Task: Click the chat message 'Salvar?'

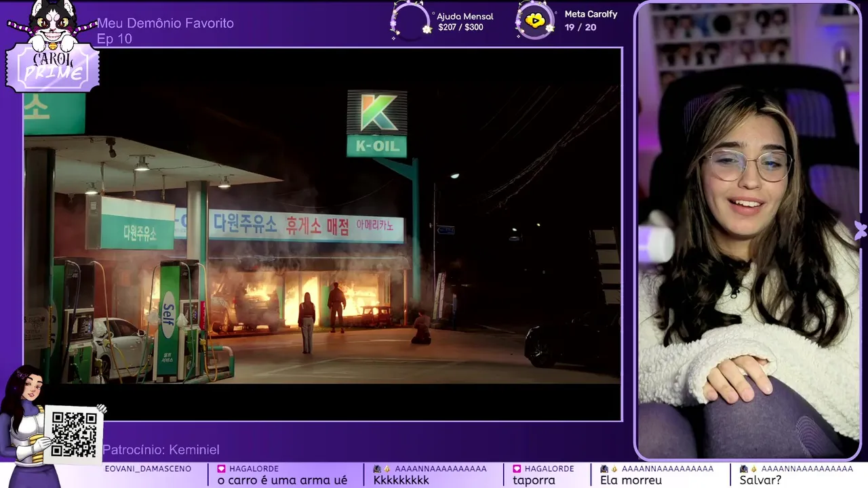Action: 760,480
